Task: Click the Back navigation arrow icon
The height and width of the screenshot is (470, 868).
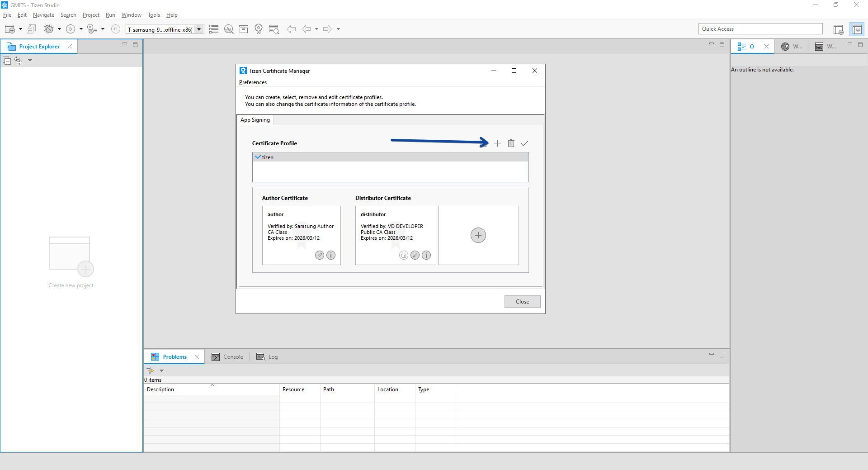Action: [x=307, y=29]
